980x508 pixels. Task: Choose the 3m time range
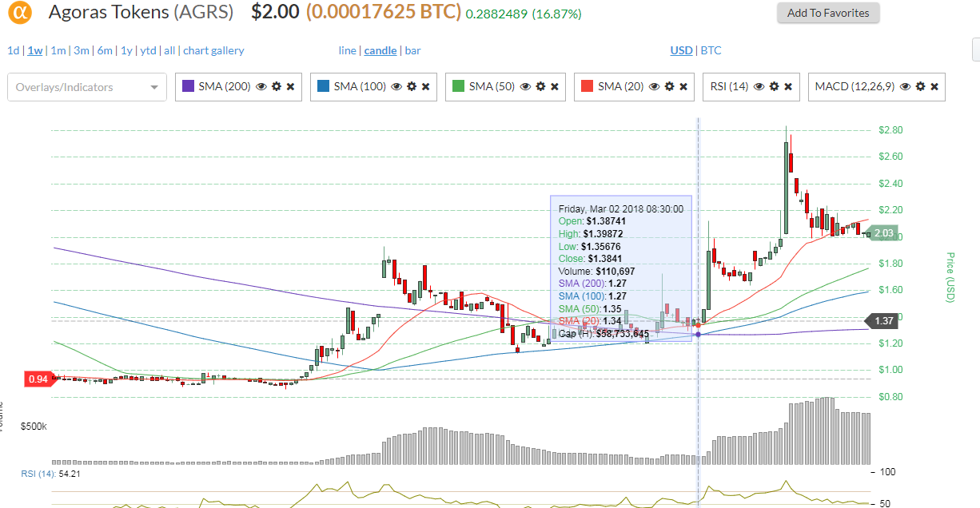pyautogui.click(x=82, y=50)
